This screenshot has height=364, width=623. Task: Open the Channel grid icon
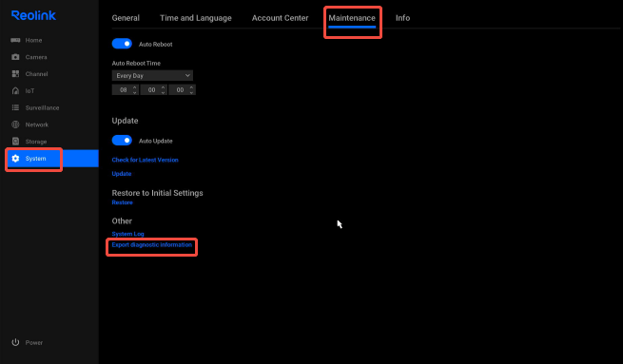[15, 74]
